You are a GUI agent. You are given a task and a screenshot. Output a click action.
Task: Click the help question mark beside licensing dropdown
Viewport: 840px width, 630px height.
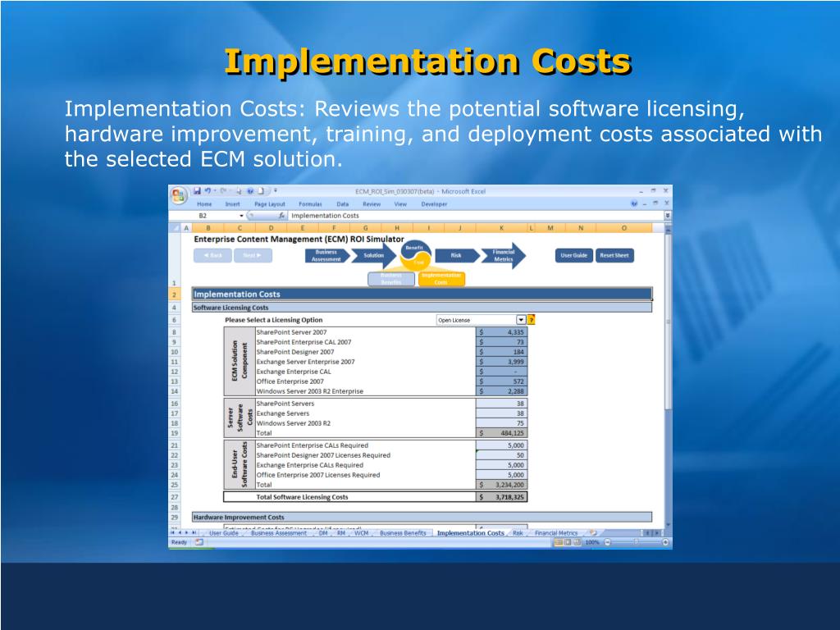pyautogui.click(x=531, y=320)
